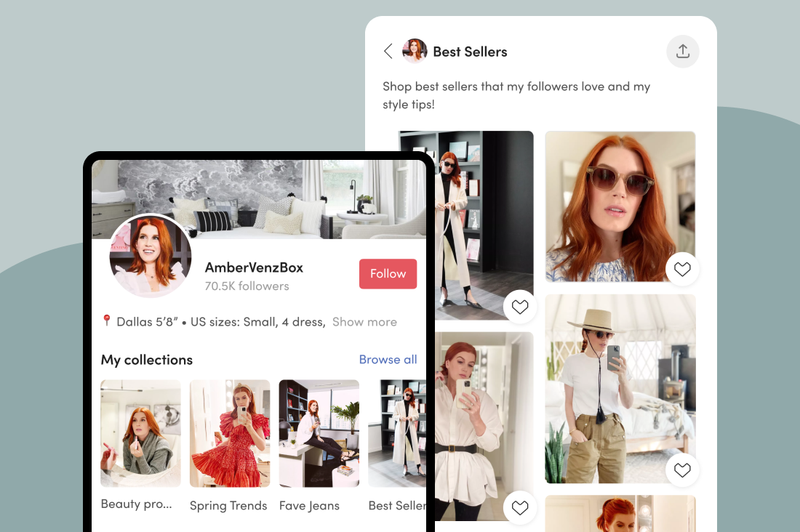Viewport: 800px width, 532px height.
Task: Expand bio with Show more
Action: tap(364, 322)
